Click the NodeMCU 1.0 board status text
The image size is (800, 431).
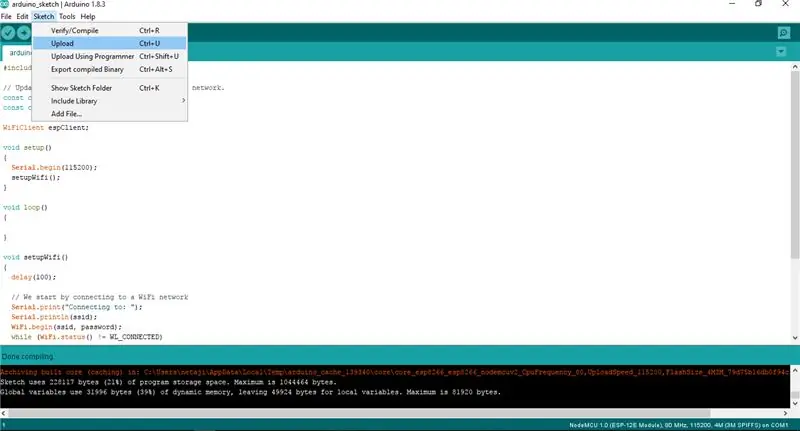coord(679,425)
